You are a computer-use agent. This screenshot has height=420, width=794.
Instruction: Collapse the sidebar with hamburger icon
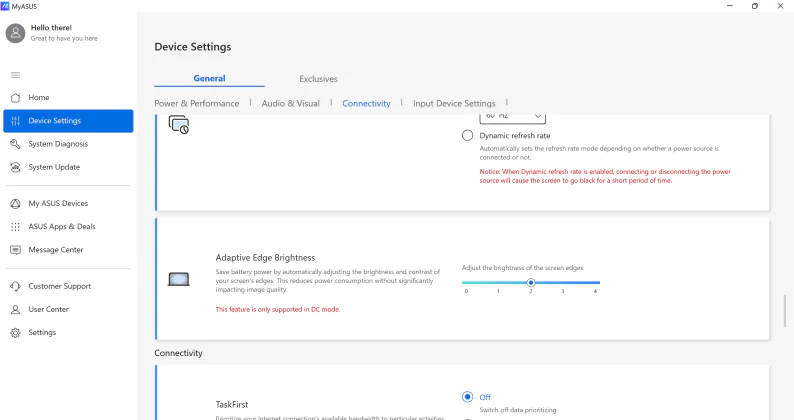[x=16, y=75]
